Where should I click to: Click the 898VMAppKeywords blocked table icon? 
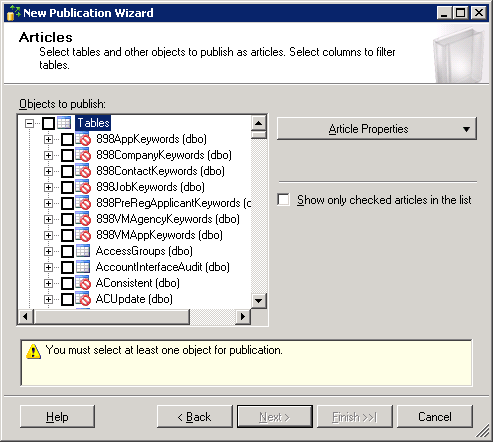83,235
